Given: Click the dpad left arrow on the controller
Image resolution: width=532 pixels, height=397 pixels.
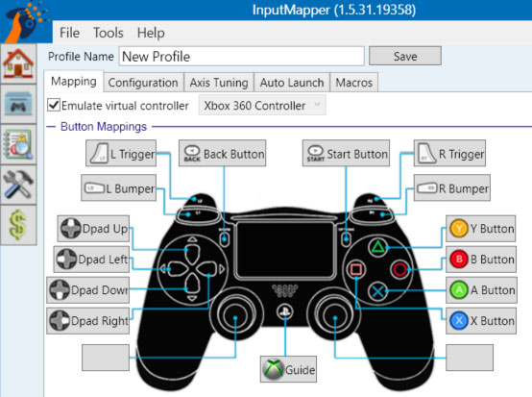Looking at the screenshot, I should coord(178,269).
